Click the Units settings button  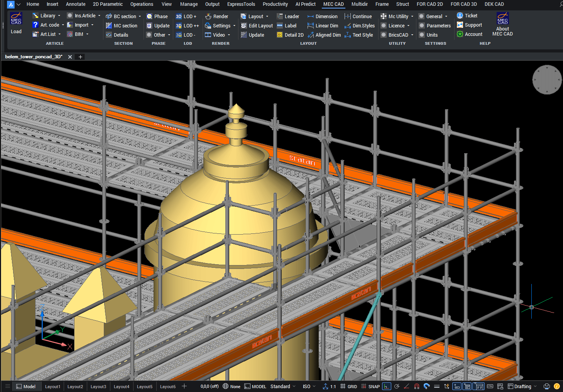428,35
